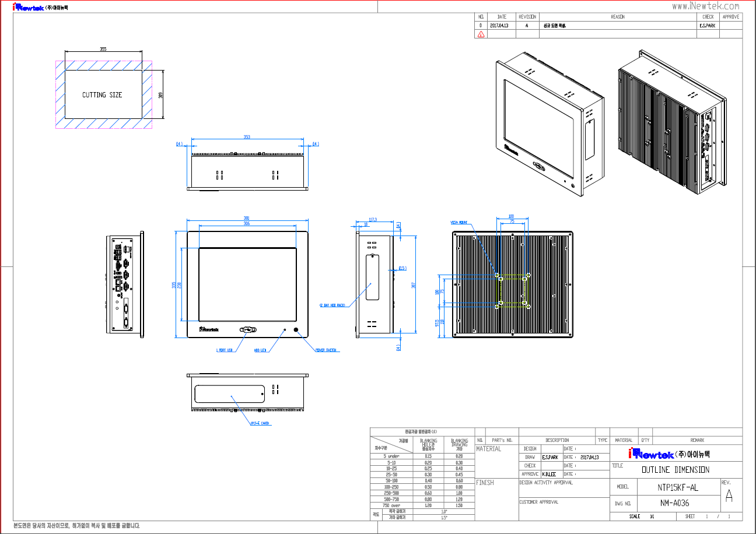This screenshot has height=534, width=756.
Task: Click the USB port on the front view
Action: pos(247,331)
